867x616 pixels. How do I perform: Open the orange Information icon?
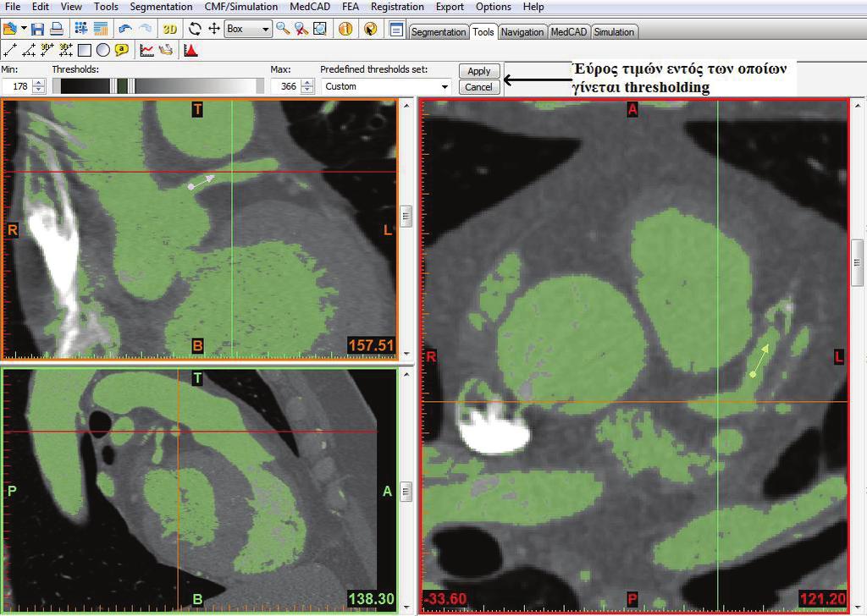[x=345, y=29]
